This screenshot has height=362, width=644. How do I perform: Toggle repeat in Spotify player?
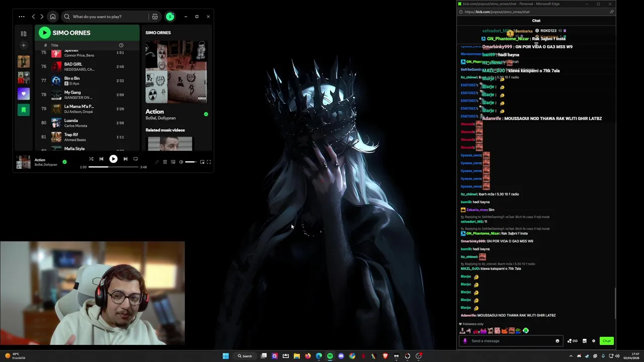pyautogui.click(x=135, y=159)
